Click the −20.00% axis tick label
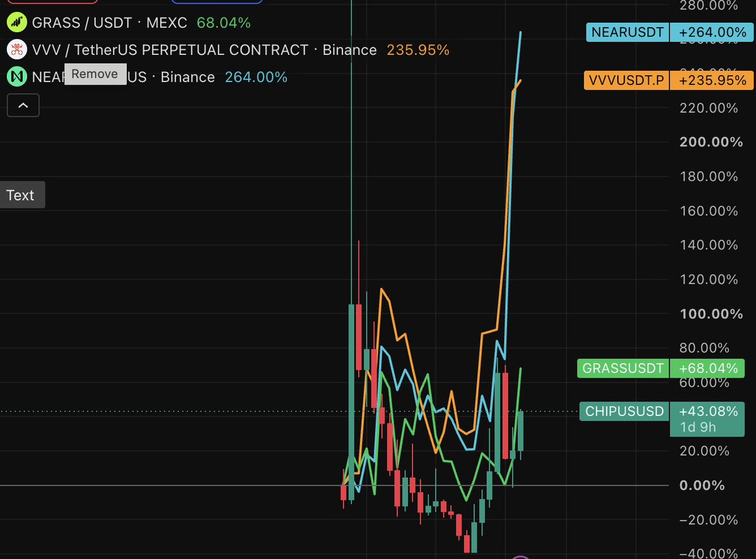This screenshot has width=756, height=559. coord(708,520)
